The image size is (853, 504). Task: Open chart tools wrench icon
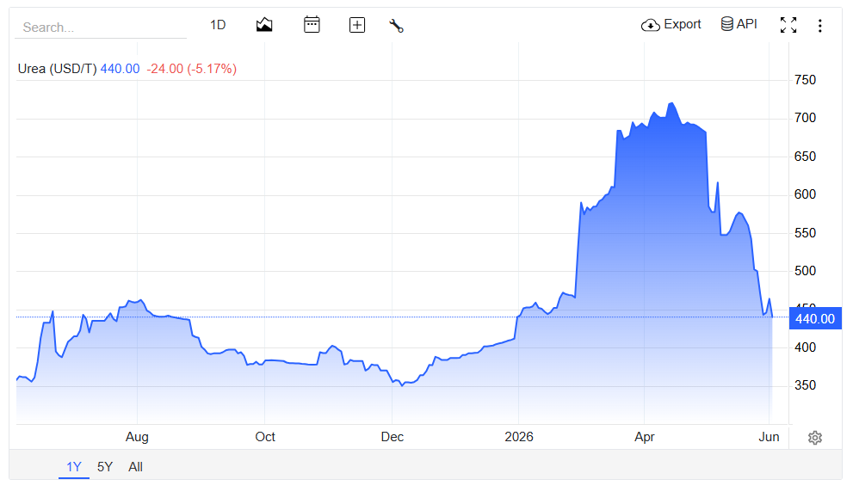396,26
